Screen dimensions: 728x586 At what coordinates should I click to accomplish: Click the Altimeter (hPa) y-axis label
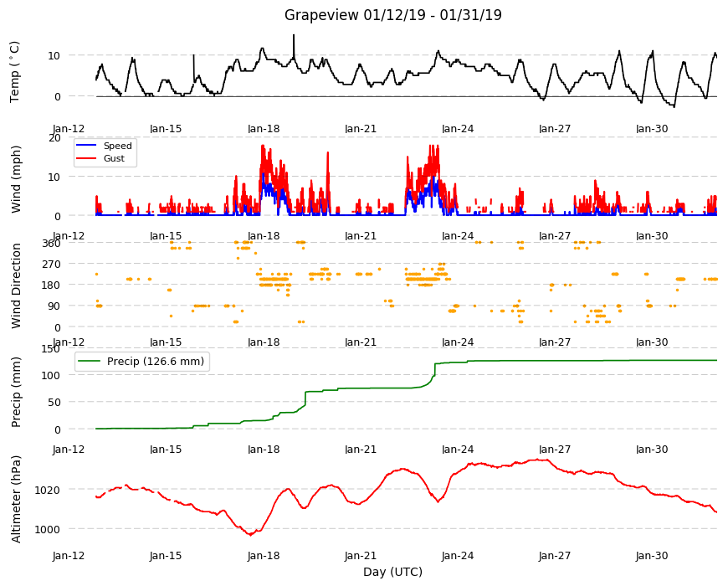coord(16,499)
